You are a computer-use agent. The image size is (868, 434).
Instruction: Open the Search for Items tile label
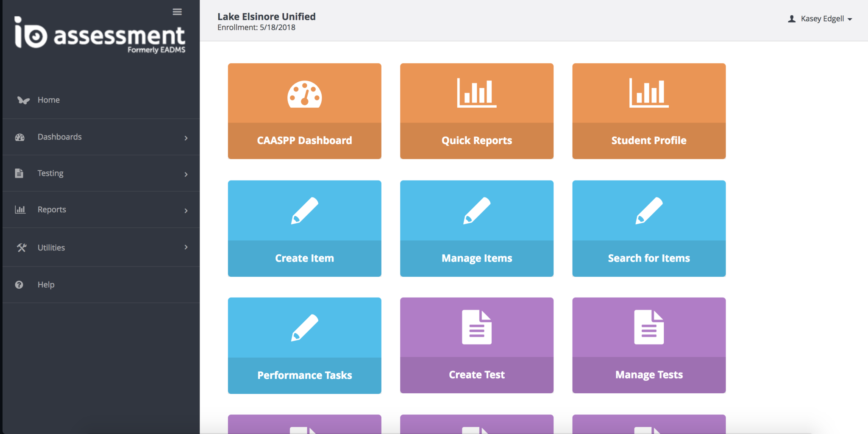[x=648, y=258]
